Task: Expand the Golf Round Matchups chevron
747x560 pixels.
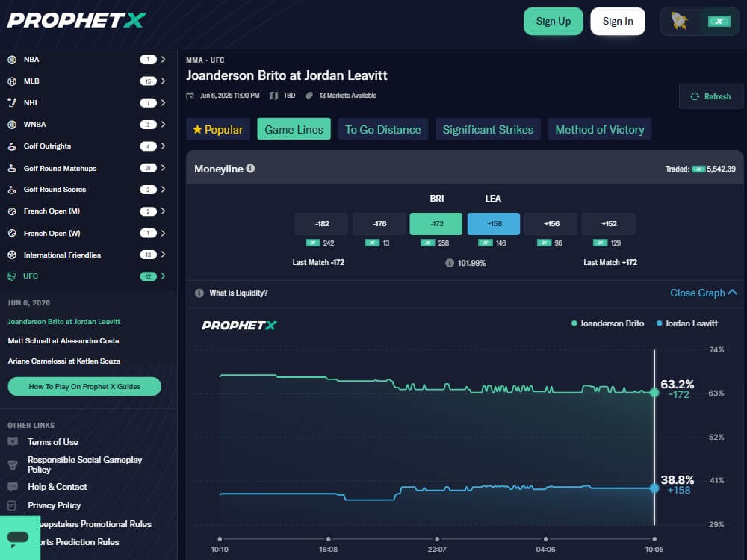Action: tap(163, 167)
